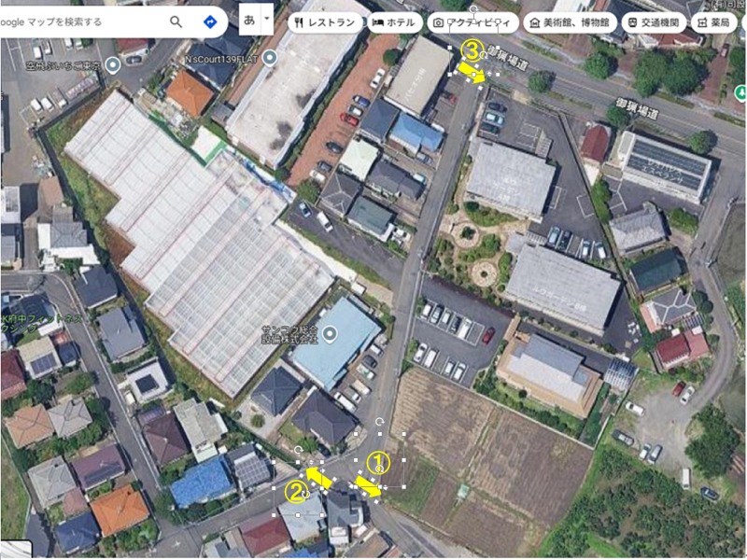Open directions with the blue arrow icon

coord(210,21)
